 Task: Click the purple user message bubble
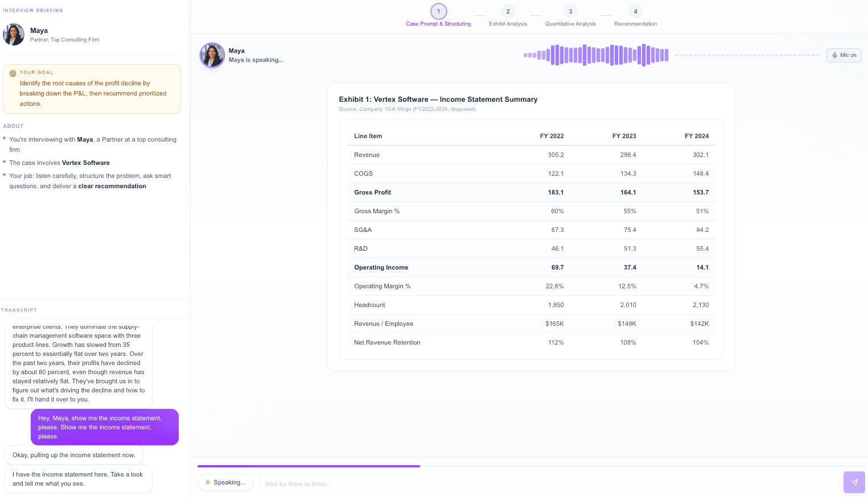pos(105,427)
